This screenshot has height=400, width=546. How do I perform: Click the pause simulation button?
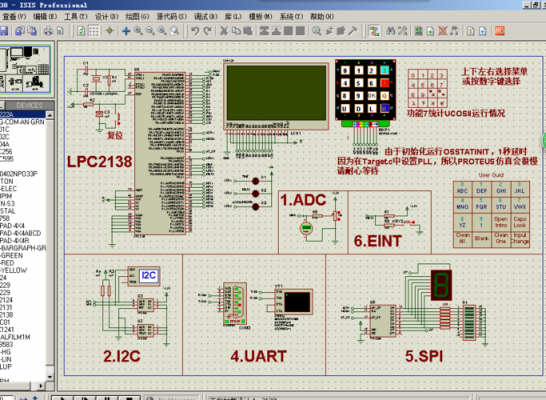click(x=107, y=398)
